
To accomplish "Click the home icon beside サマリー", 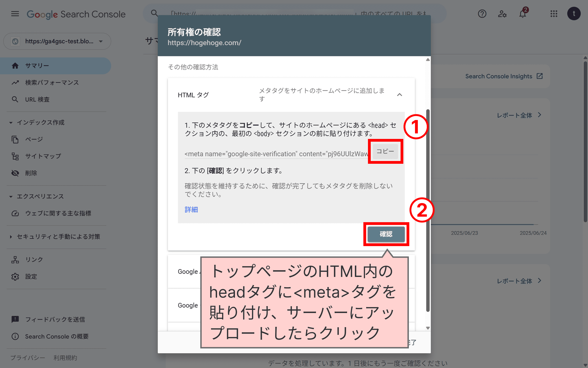I will point(15,66).
